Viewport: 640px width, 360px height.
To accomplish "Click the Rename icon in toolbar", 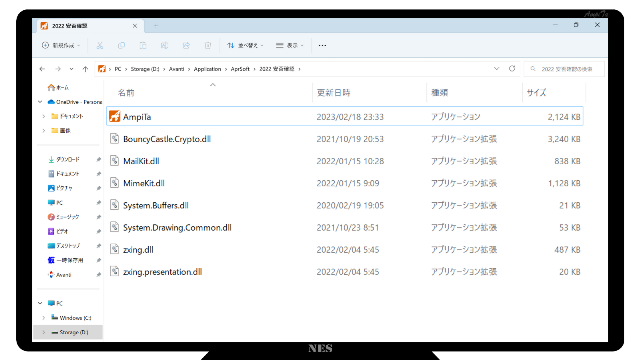I will point(164,45).
